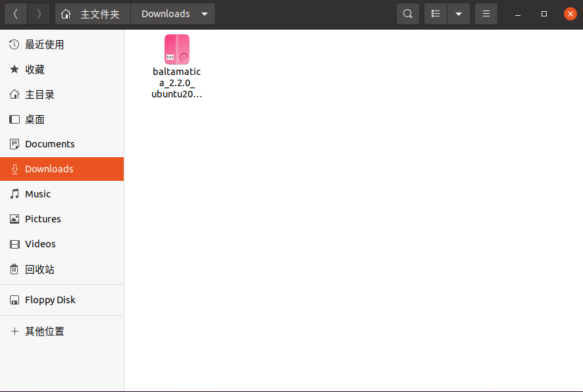This screenshot has width=583, height=392.
Task: Click the house icon beside 主目录
Action: coord(14,94)
